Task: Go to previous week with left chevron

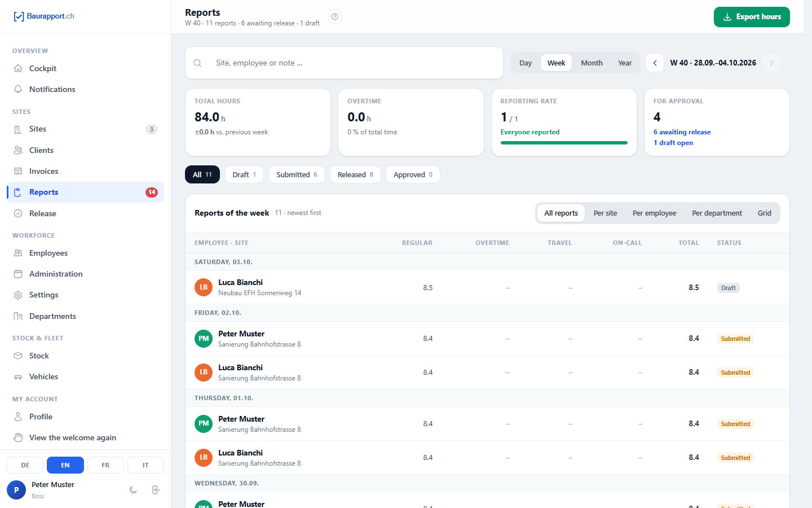Action: 655,63
